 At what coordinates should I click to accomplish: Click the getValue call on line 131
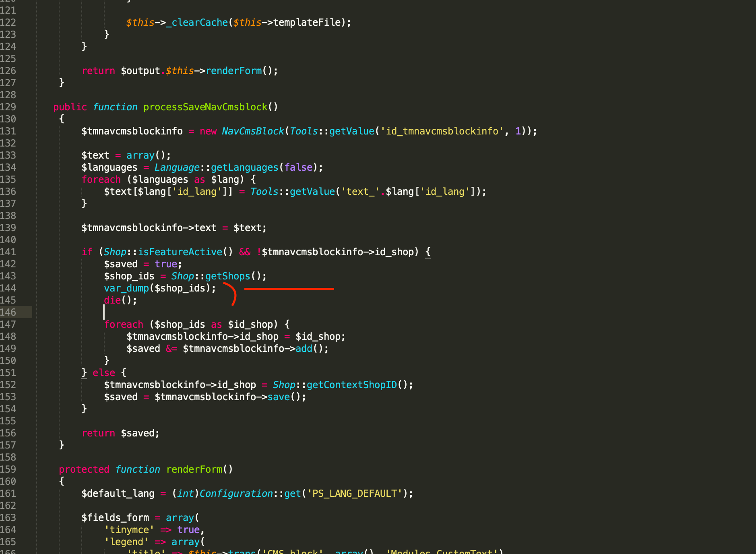pos(352,131)
